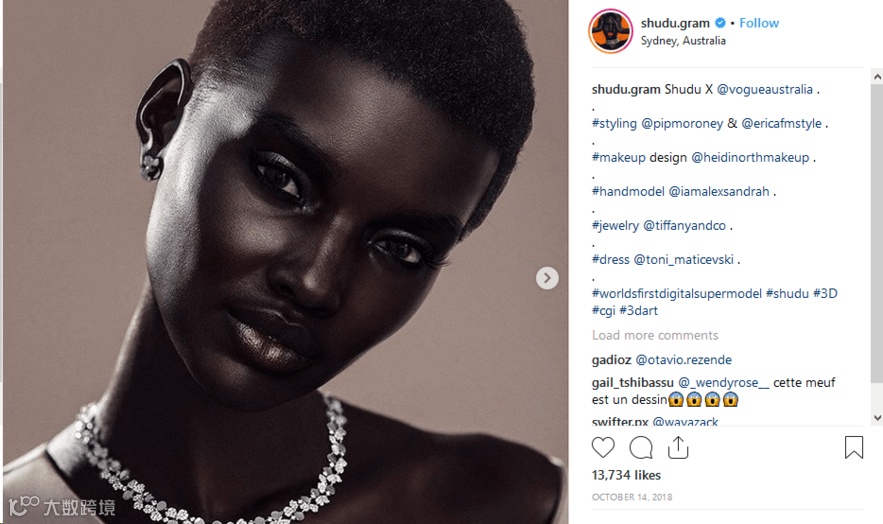Open the gadioz commenter profile
The image size is (883, 524).
[611, 360]
